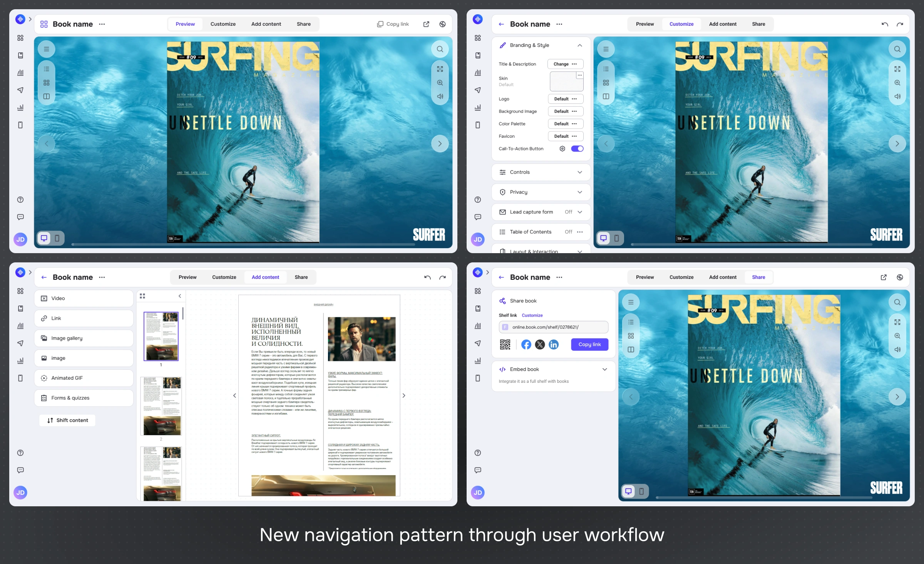Click search icon in top-left preview
924x564 pixels.
tap(440, 49)
